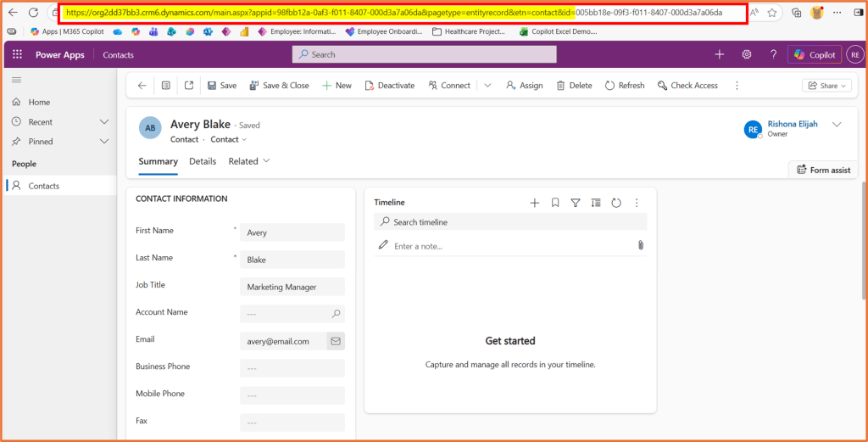
Task: Expand the Recent section chevron
Action: click(x=104, y=122)
